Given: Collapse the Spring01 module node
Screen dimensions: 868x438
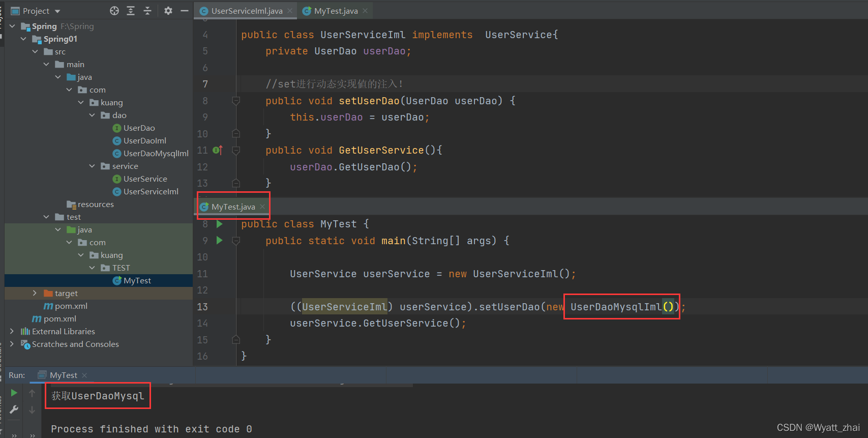Looking at the screenshot, I should [x=23, y=39].
